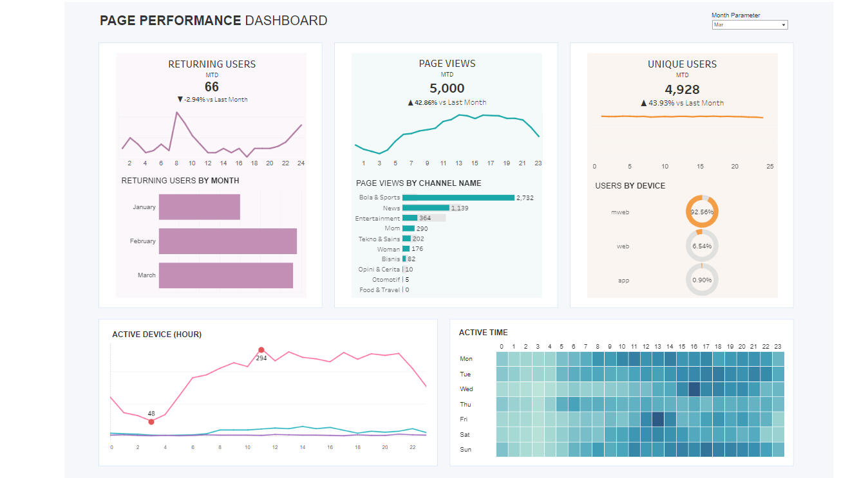The width and height of the screenshot is (868, 478).
Task: Click the app donut chart showing 0.90%
Action: pos(702,280)
